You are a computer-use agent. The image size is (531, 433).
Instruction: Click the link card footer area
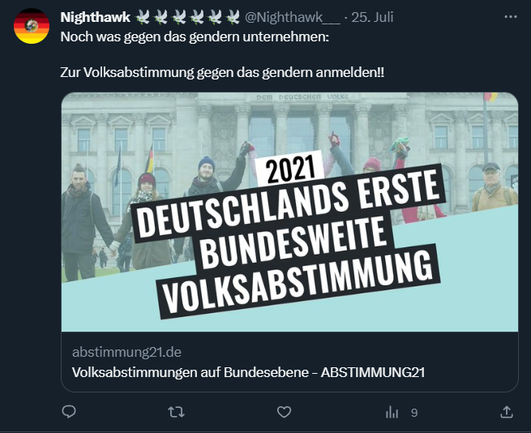click(290, 362)
